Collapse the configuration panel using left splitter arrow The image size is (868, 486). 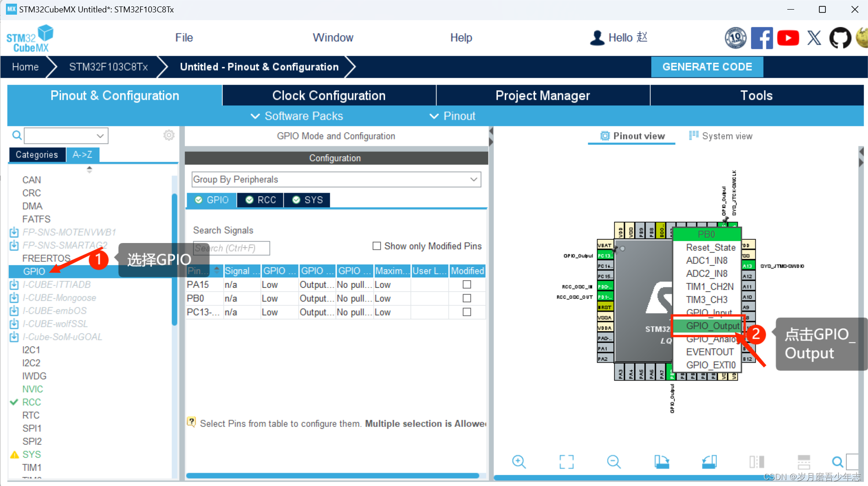[491, 131]
